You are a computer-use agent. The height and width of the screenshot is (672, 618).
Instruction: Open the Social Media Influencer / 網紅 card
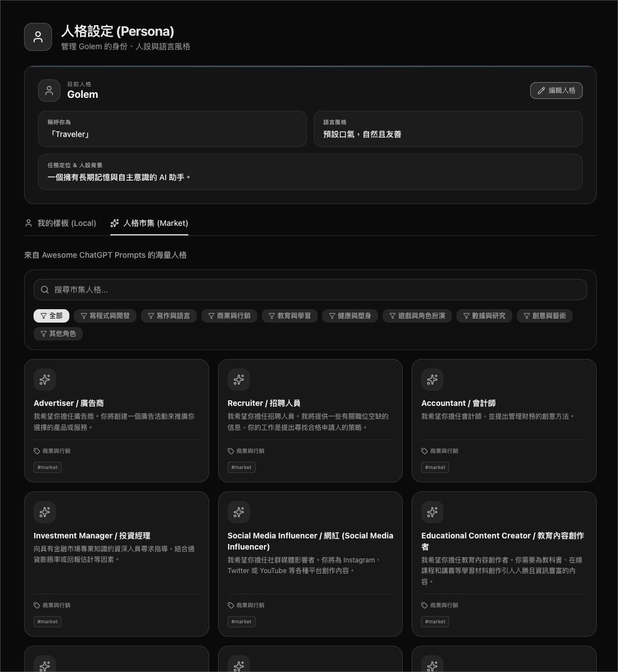tap(310, 564)
